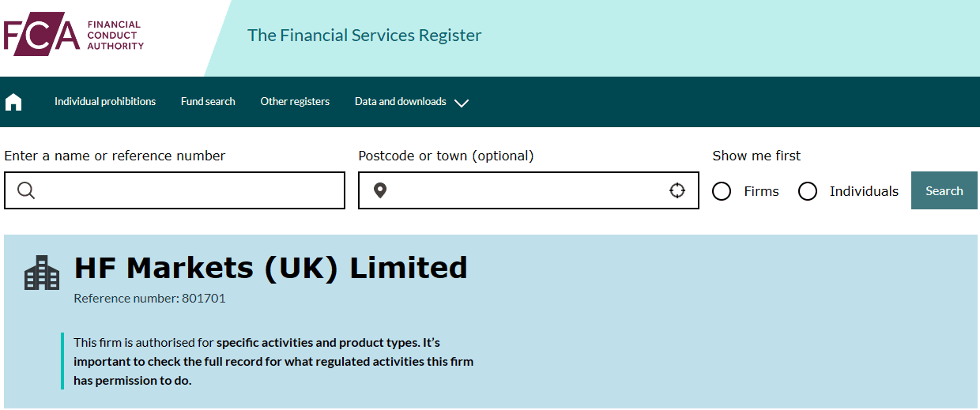Expand the Data and downloads menu
Viewport: 980px width, 410px height.
412,102
